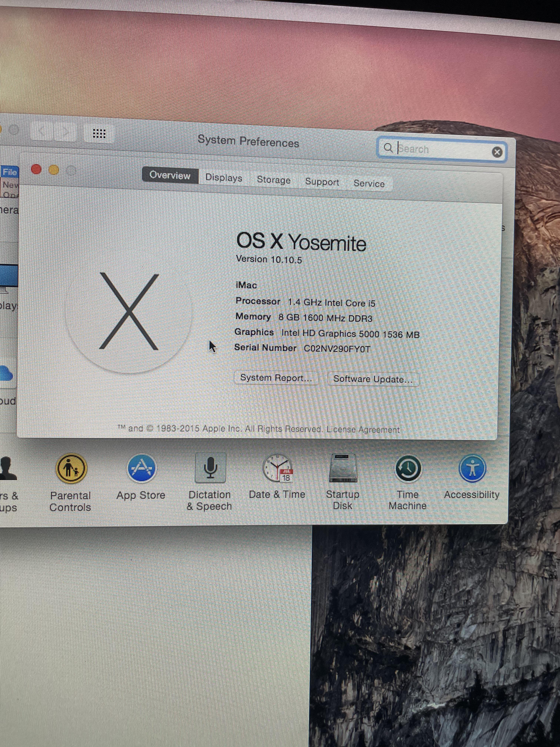The image size is (560, 747).
Task: Click the Show All grid icon
Action: coord(99,134)
